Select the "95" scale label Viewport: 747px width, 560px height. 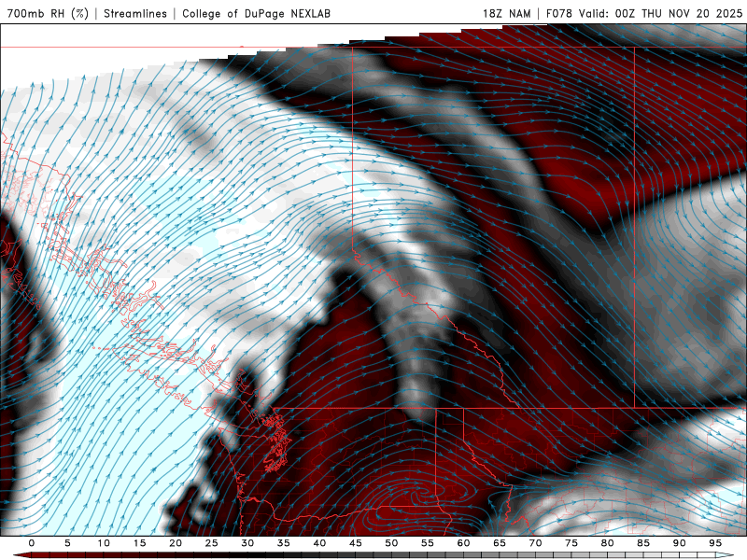point(715,543)
